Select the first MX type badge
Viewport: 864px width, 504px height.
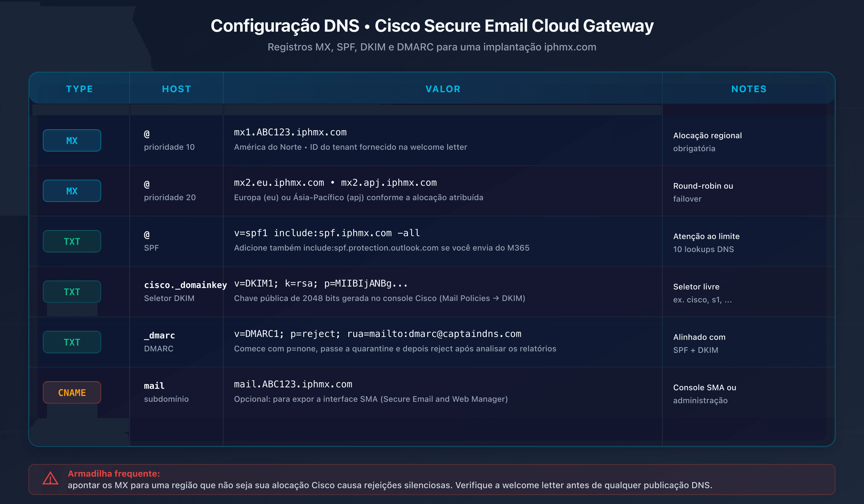pos(72,140)
